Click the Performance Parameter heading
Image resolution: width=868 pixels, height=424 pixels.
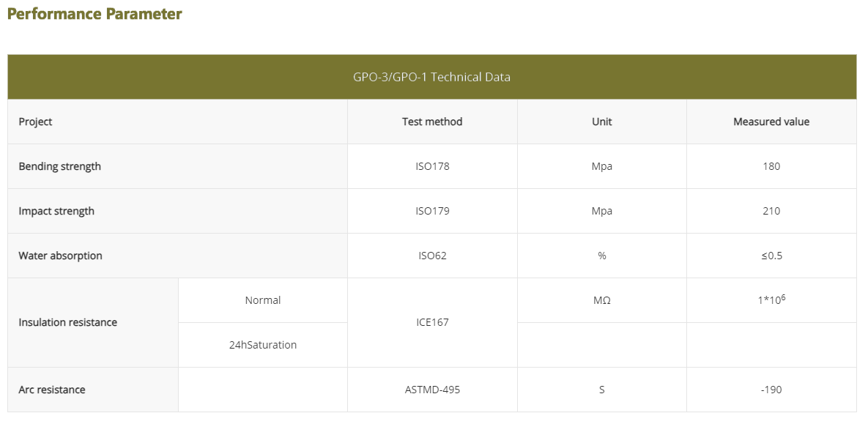point(94,14)
